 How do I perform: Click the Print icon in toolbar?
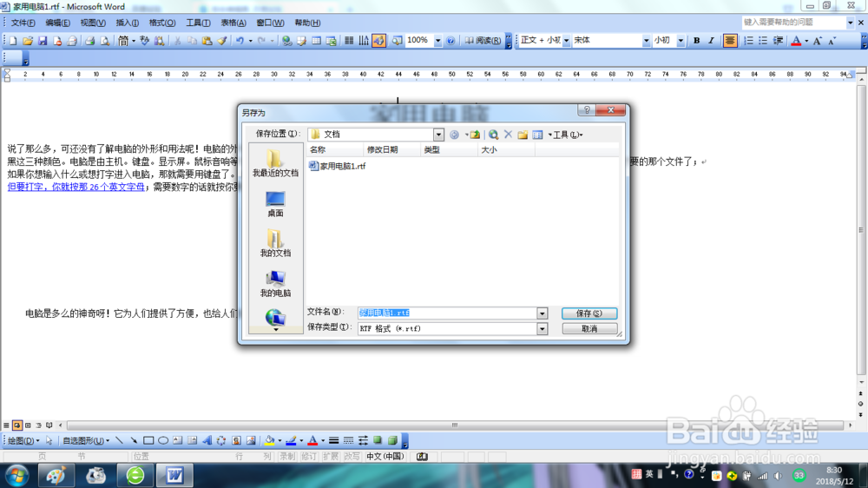(x=89, y=41)
